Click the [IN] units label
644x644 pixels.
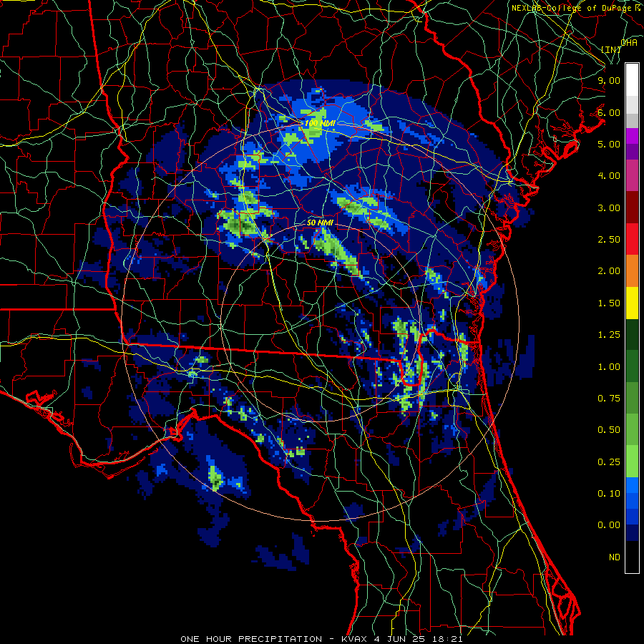611,49
